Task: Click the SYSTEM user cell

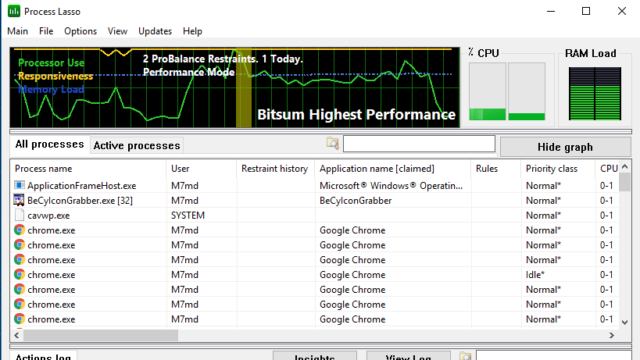Action: [188, 216]
